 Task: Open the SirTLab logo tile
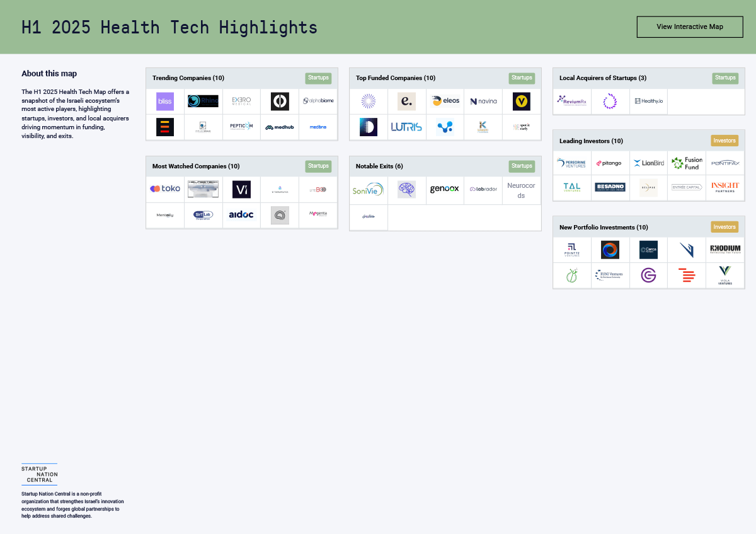[x=203, y=214]
